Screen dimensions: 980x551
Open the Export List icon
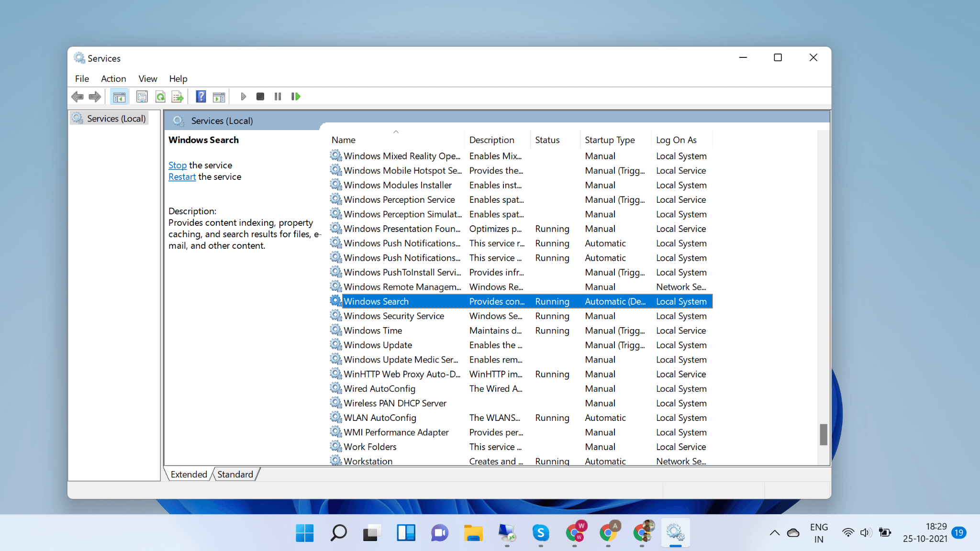(x=178, y=96)
